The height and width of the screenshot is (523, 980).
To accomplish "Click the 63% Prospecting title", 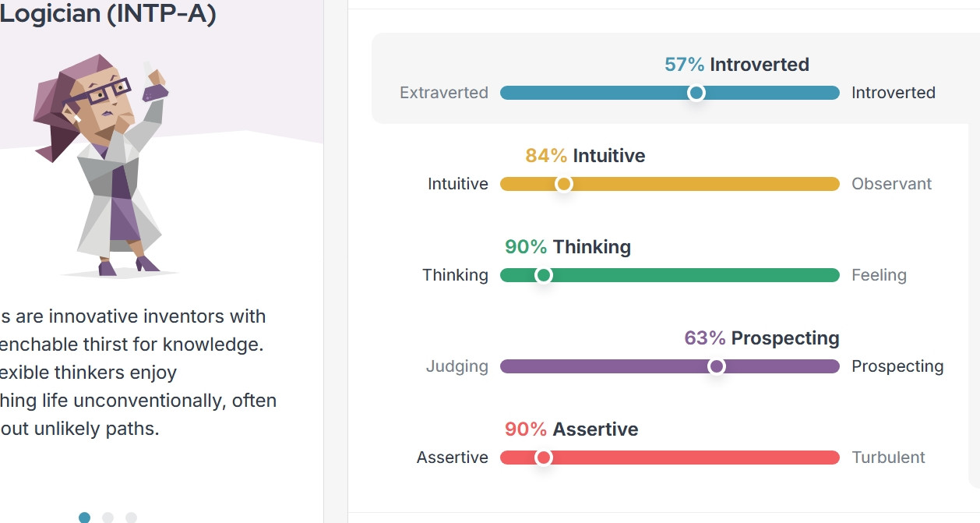I will 761,338.
